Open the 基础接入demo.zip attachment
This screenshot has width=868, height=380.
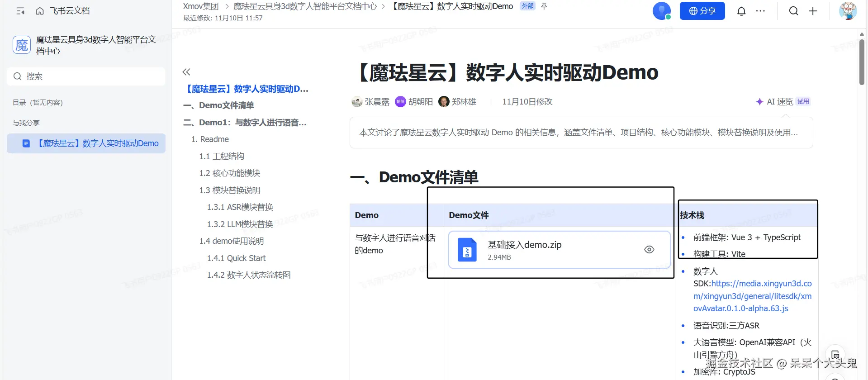[559, 250]
